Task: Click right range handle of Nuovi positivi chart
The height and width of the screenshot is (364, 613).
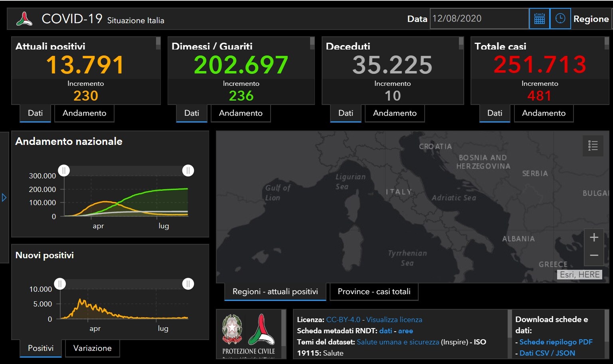Action: click(x=188, y=284)
